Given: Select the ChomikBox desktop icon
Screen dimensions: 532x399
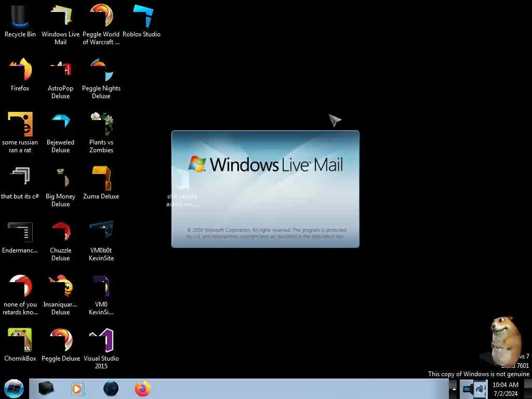Looking at the screenshot, I should coord(20,345).
